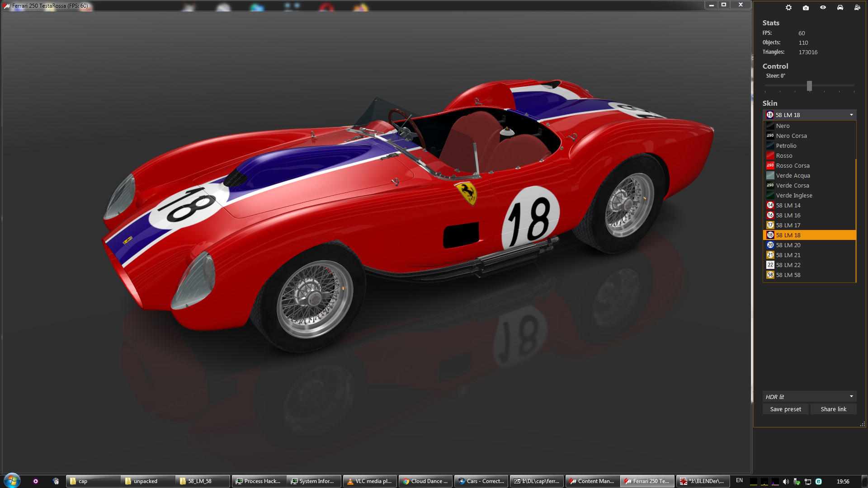
Task: Click highlighted 58 LM 18 list entry
Action: [x=809, y=235]
